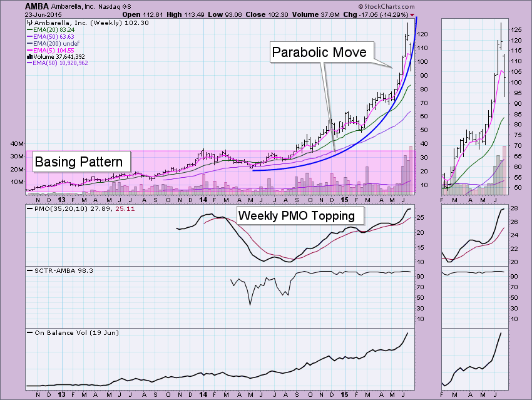
Task: Click the EMA(5) 104.55 legend entry
Action: pyautogui.click(x=51, y=50)
